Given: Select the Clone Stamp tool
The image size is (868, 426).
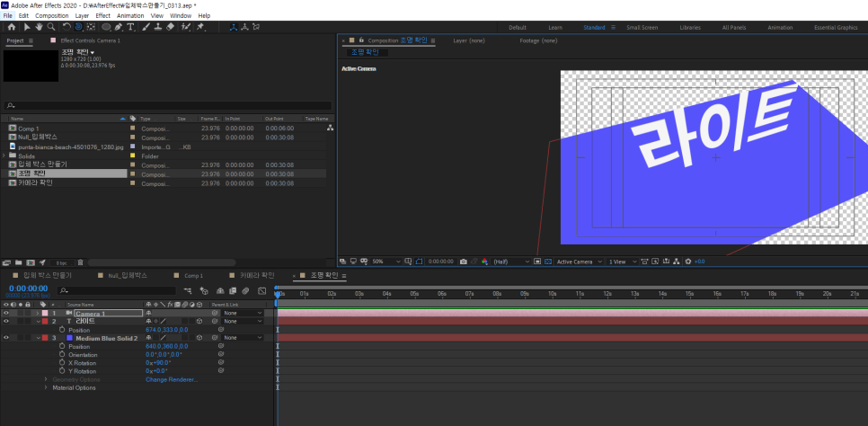Looking at the screenshot, I should tap(158, 27).
